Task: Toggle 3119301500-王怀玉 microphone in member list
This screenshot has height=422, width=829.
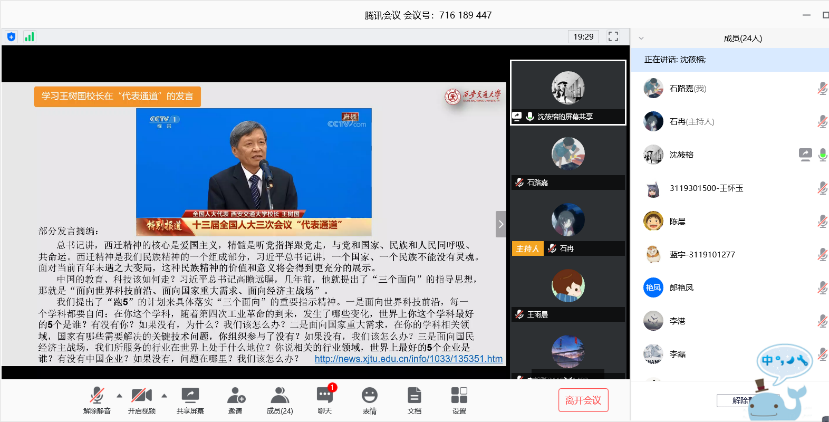Action: [821, 188]
